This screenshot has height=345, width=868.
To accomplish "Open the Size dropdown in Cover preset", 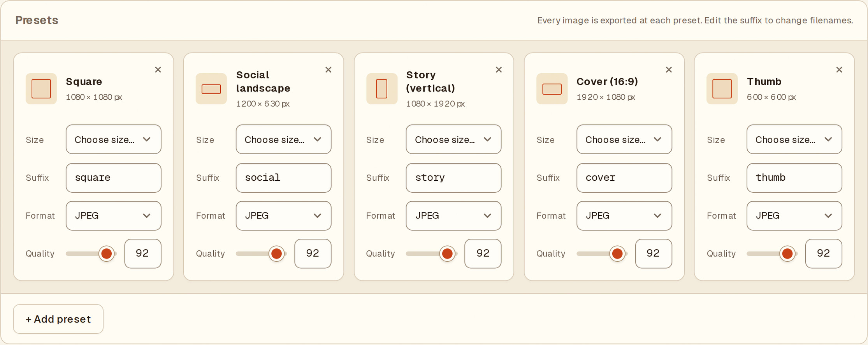I will [624, 139].
